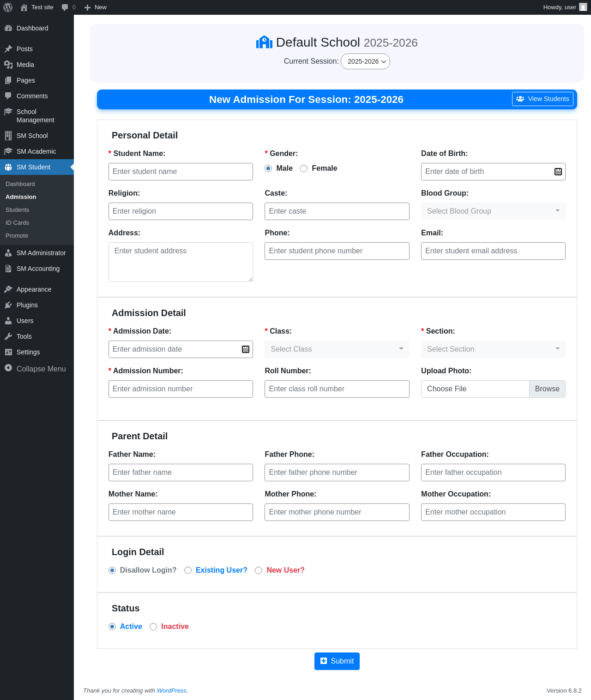Click the SM Student group icon
Image resolution: width=591 pixels, height=700 pixels.
coord(8,167)
